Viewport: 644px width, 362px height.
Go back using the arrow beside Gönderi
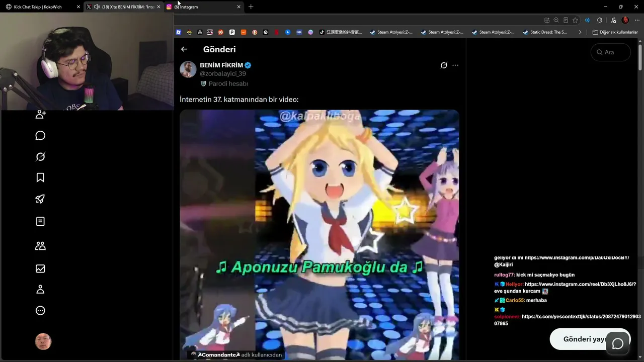pyautogui.click(x=184, y=49)
